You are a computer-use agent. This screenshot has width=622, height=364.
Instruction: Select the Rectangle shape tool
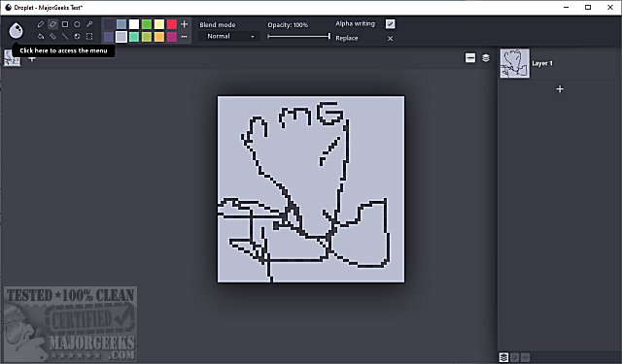(x=65, y=24)
